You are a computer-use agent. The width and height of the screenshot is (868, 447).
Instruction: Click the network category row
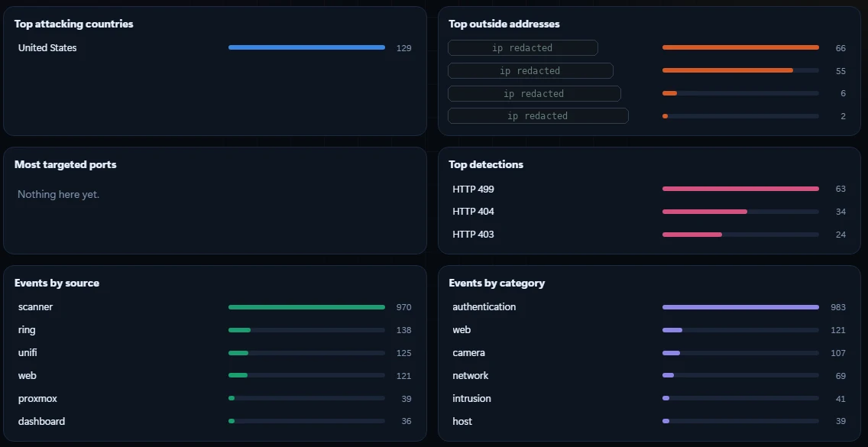[x=649, y=375]
